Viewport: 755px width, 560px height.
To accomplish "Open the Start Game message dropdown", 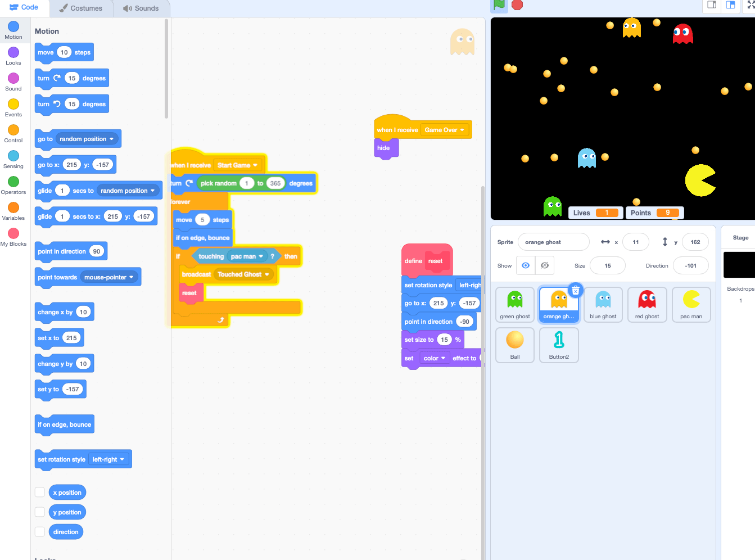I will [x=237, y=165].
